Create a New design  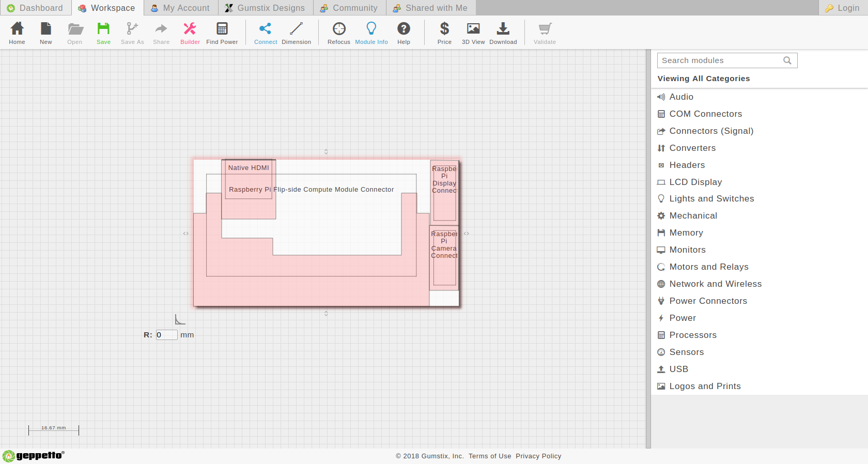click(46, 33)
